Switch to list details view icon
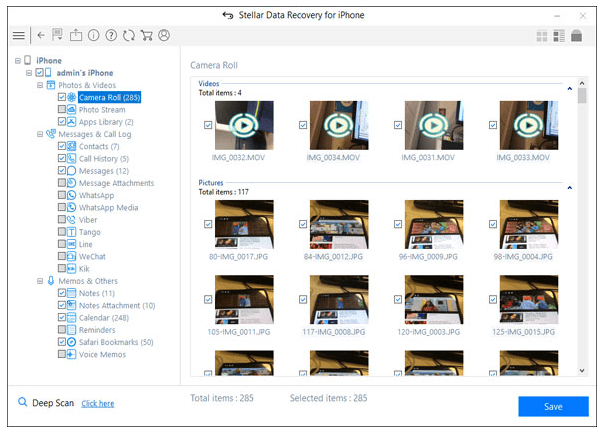Screen dimensions: 602x433 click(x=559, y=36)
